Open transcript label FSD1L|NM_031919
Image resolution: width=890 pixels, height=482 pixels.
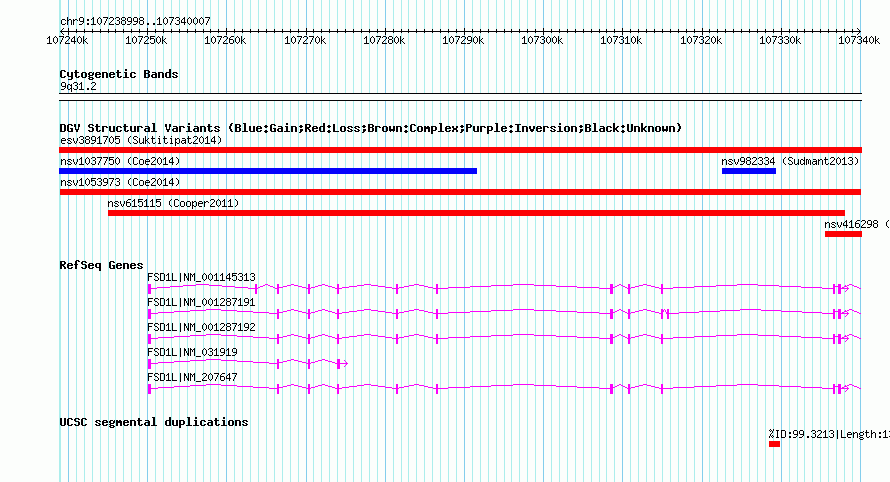pos(192,352)
